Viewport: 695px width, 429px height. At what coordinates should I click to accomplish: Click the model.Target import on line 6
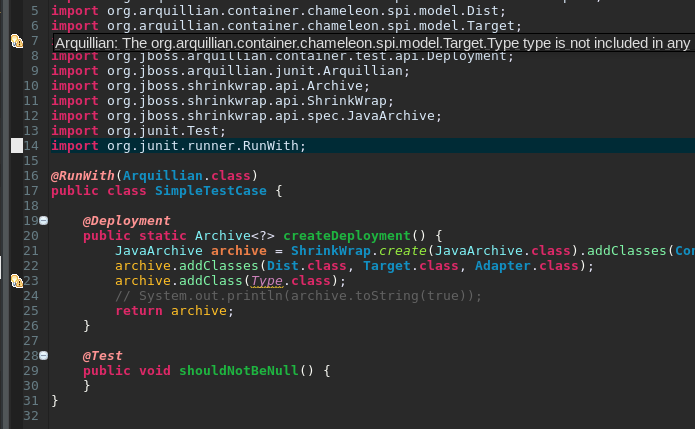click(286, 26)
